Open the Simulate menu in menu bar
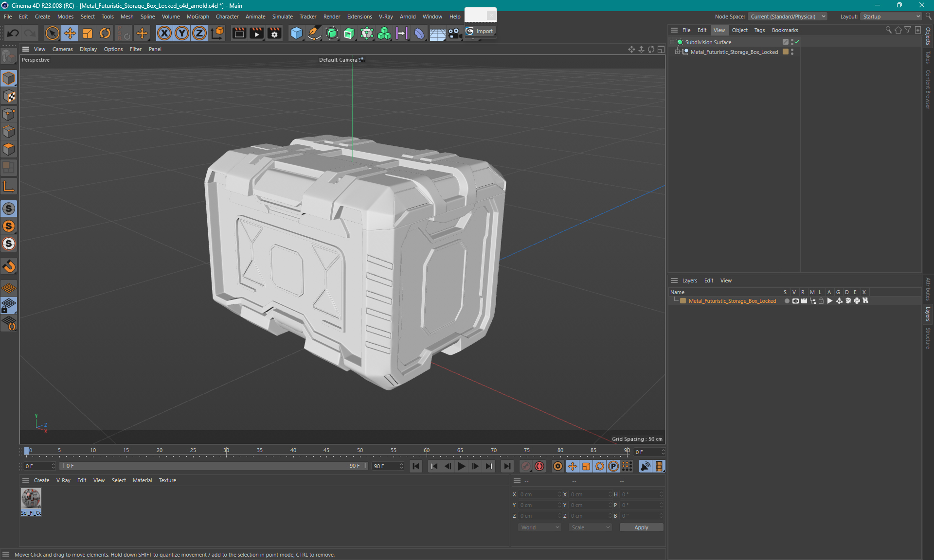 click(x=282, y=16)
